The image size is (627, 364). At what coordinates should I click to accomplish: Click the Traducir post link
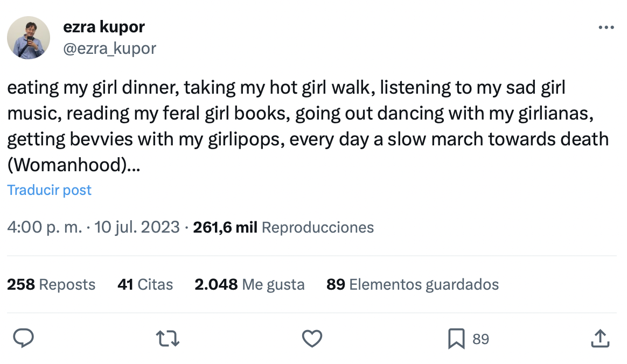(x=49, y=190)
